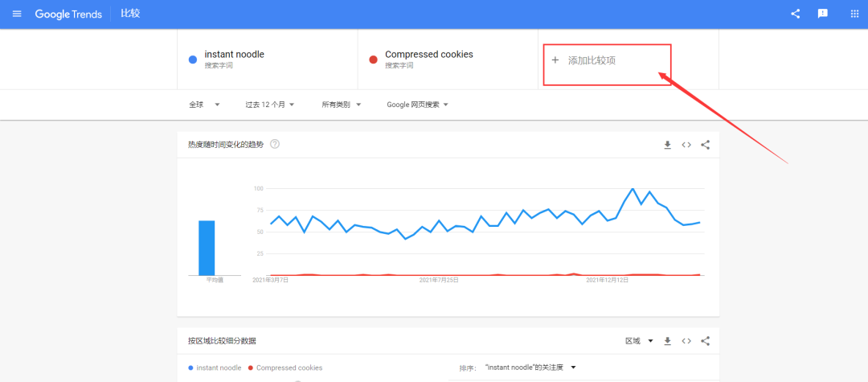Open the 区域 resolution dropdown

640,341
